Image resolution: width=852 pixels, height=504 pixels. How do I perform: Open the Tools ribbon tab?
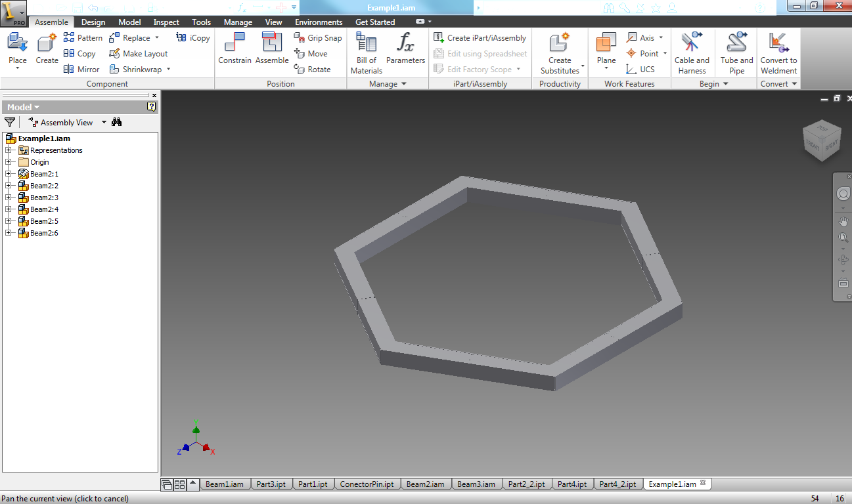point(202,22)
